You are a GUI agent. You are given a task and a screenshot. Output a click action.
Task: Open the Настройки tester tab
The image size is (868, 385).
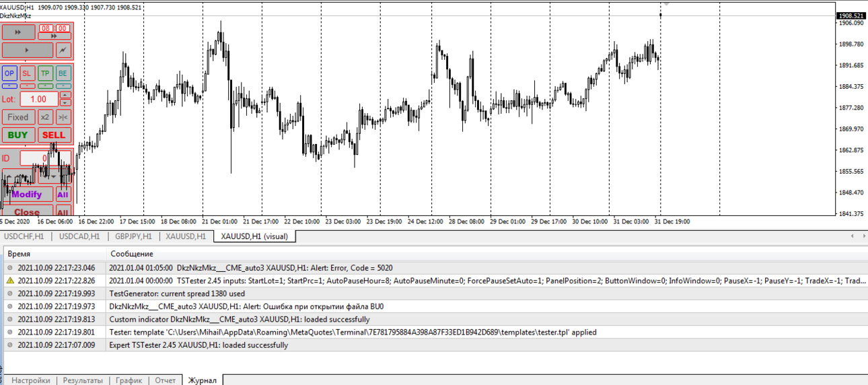point(31,380)
